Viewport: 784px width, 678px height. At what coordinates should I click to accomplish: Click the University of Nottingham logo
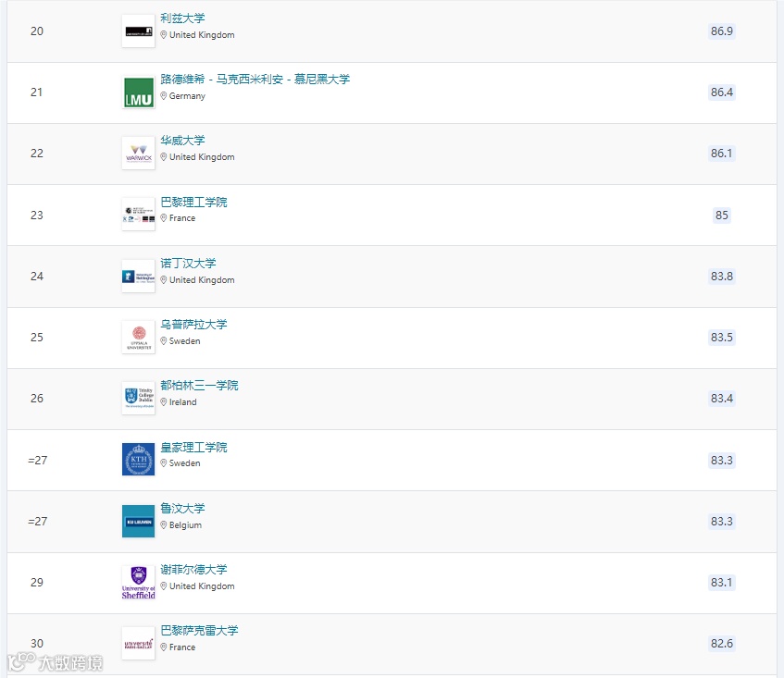coord(139,277)
